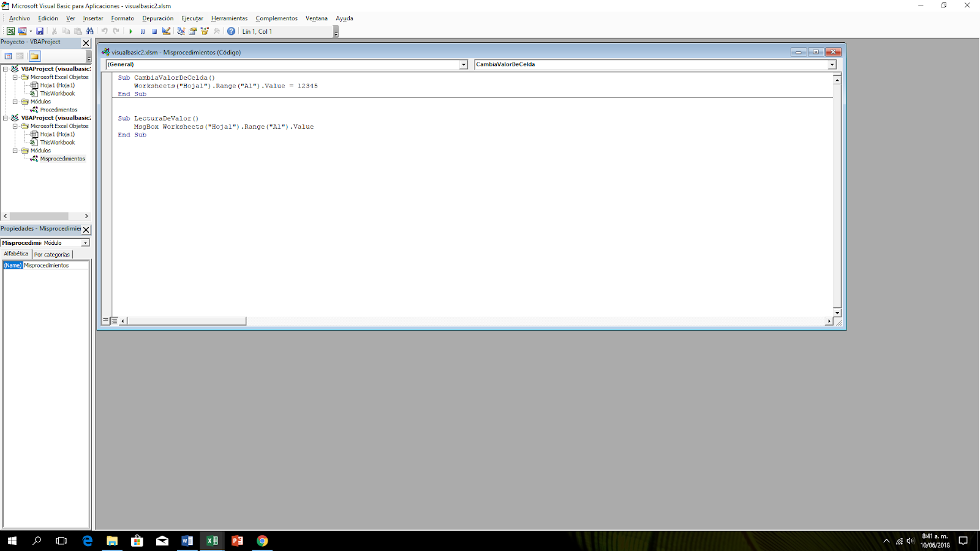This screenshot has width=980, height=551.
Task: Open the Depuración menu
Action: click(x=157, y=18)
